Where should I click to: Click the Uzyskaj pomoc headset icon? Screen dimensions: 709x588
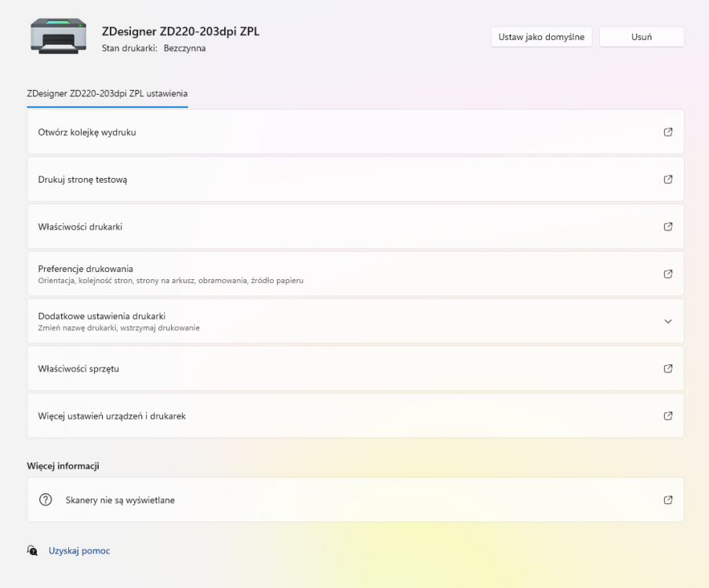[x=32, y=550]
